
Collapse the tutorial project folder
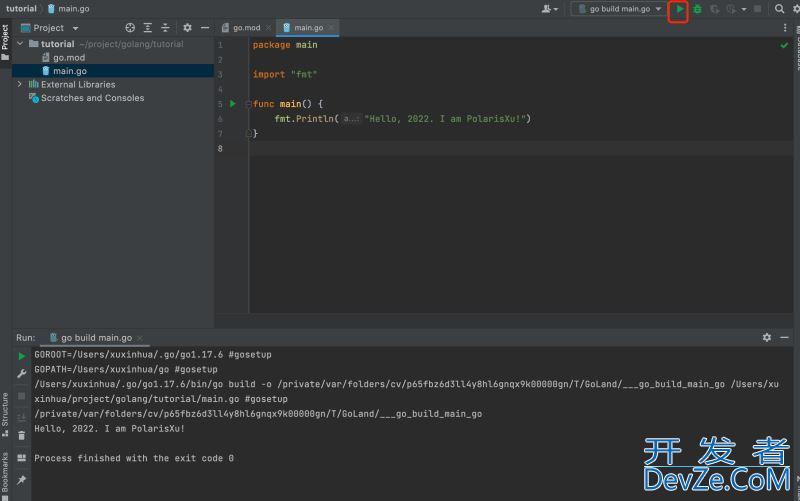point(20,44)
